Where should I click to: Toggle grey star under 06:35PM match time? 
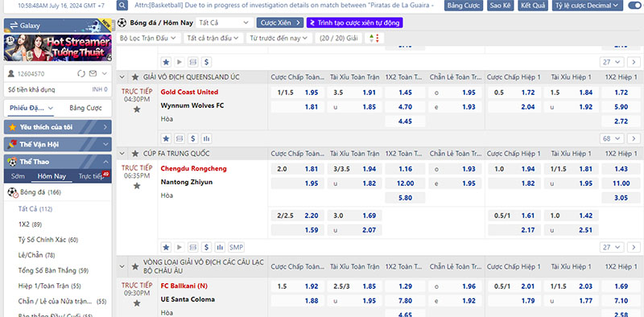137,186
